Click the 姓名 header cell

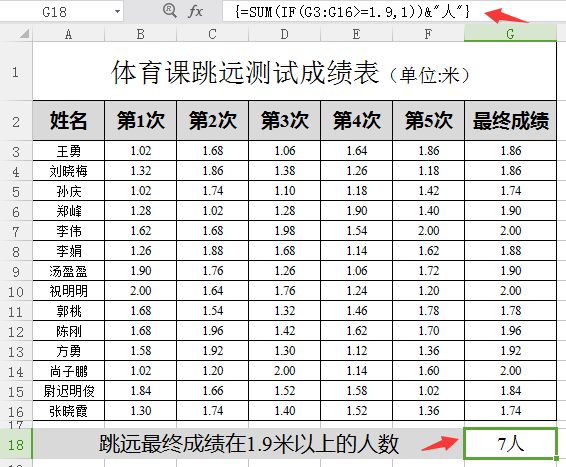coord(69,121)
